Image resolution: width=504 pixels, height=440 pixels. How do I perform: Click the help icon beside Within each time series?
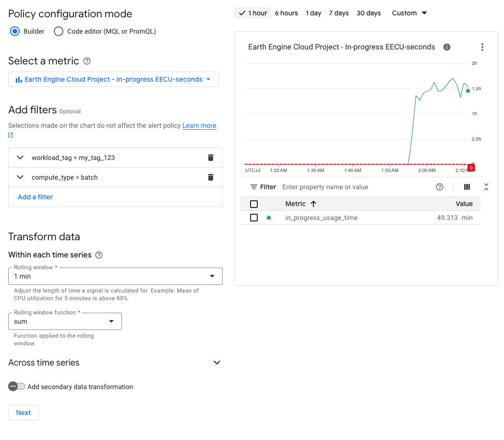98,255
